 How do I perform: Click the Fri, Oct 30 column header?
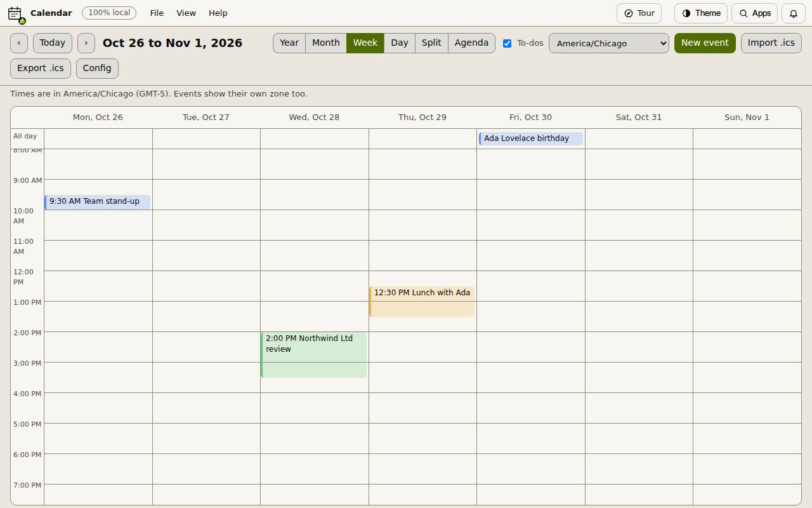(530, 117)
